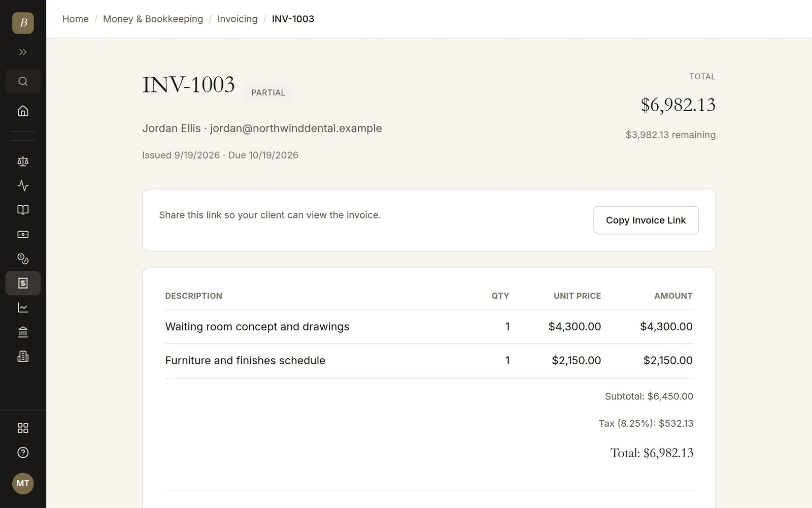Click Copy Invoice Link button
812x508 pixels.
[x=646, y=220]
